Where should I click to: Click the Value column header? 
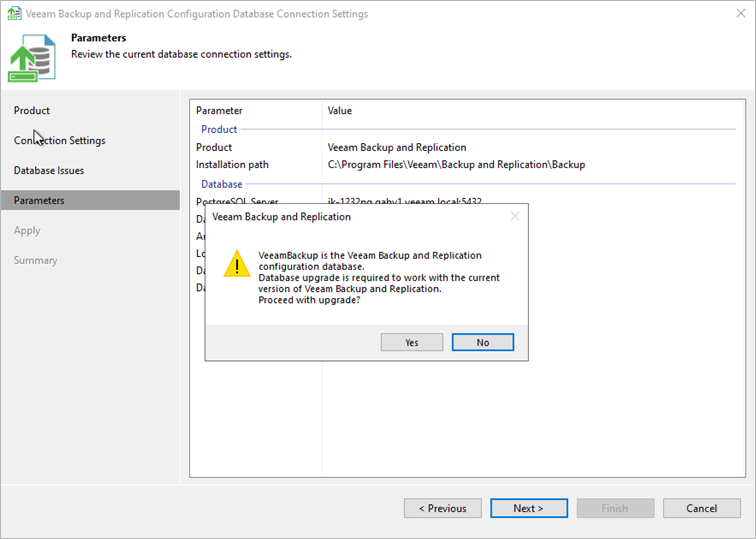[339, 110]
